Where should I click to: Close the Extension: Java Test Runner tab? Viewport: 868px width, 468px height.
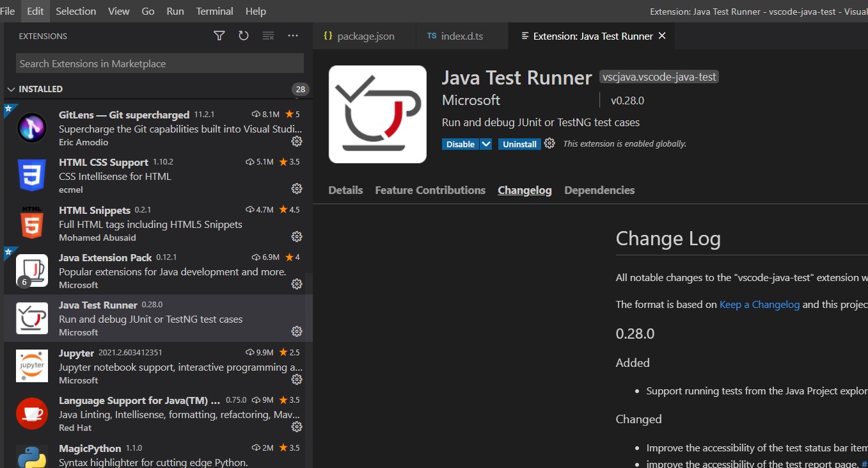[x=662, y=36]
